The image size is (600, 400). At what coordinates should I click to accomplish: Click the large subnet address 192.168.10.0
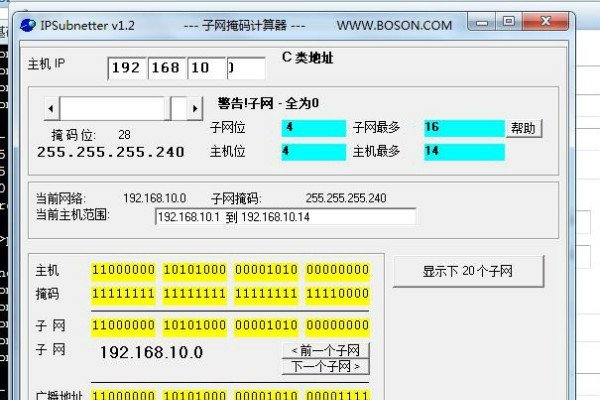151,352
